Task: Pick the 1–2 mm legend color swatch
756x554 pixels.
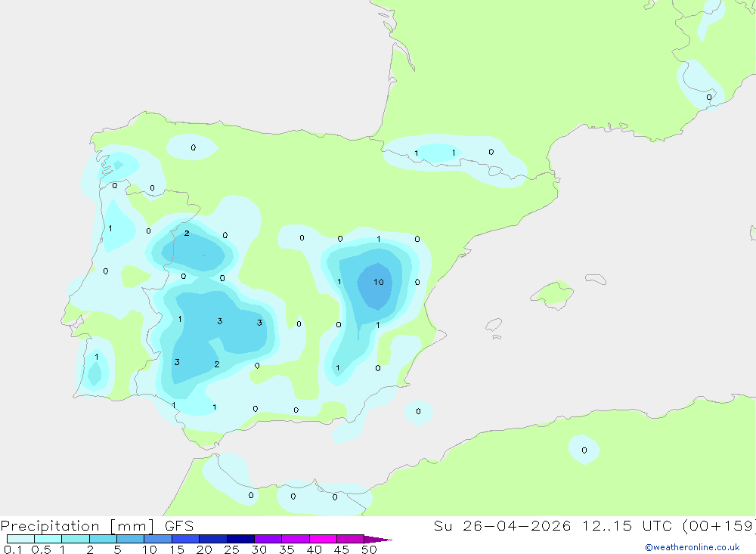Action: [76, 539]
